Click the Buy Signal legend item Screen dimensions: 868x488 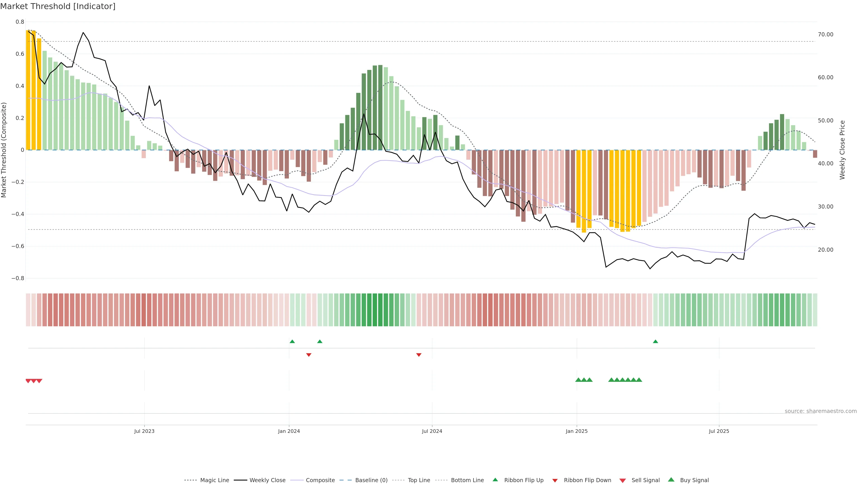point(694,480)
